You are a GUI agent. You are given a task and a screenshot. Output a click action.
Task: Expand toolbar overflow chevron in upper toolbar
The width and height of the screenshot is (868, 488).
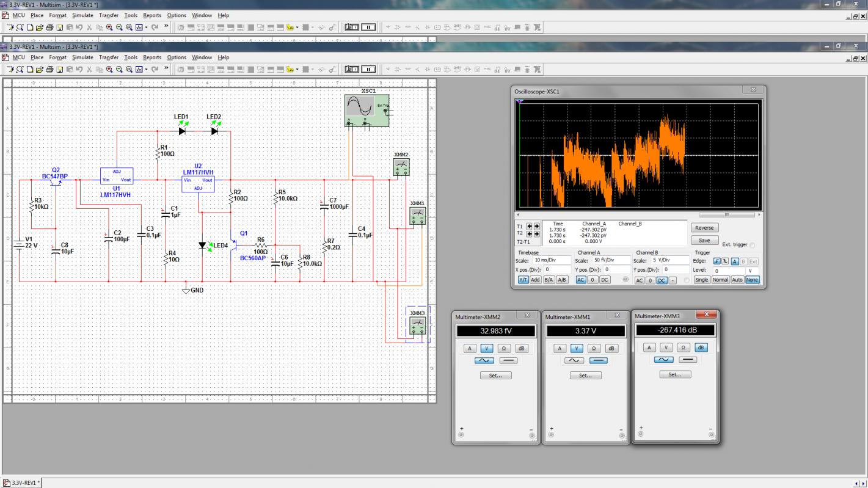(x=166, y=26)
